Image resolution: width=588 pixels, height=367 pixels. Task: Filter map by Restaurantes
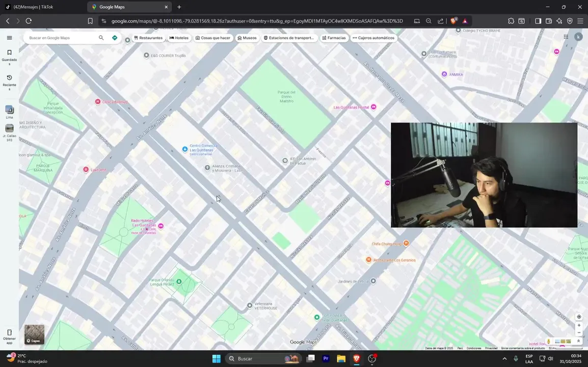[x=148, y=38]
